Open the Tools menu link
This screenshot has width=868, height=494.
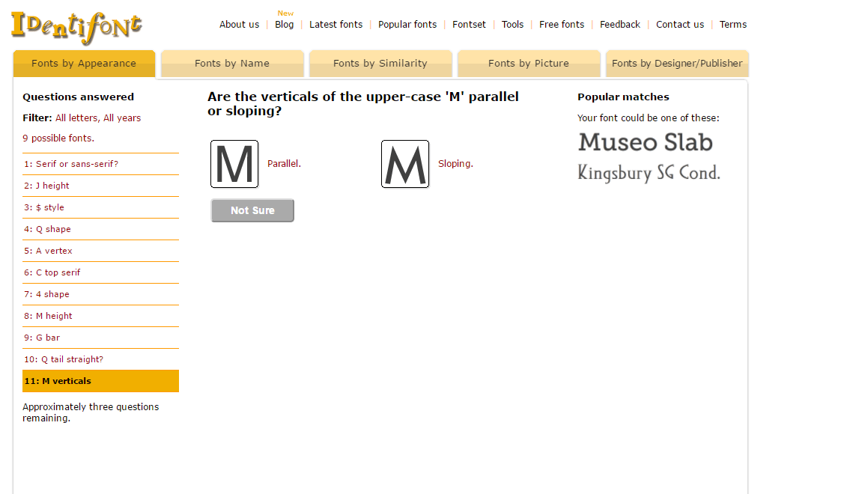click(512, 25)
